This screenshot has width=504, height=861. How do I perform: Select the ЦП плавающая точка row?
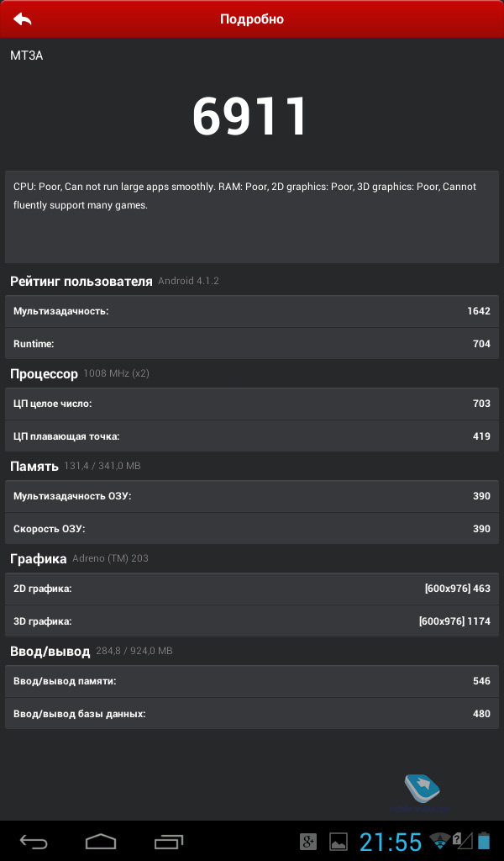click(x=252, y=436)
